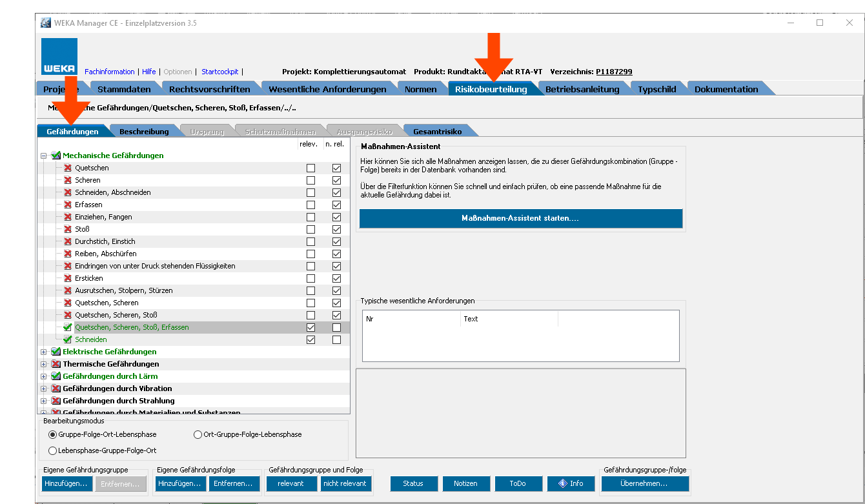Select Lebensphase-Gruppe-Folge-Ort radio button
865x504 pixels.
pos(53,450)
